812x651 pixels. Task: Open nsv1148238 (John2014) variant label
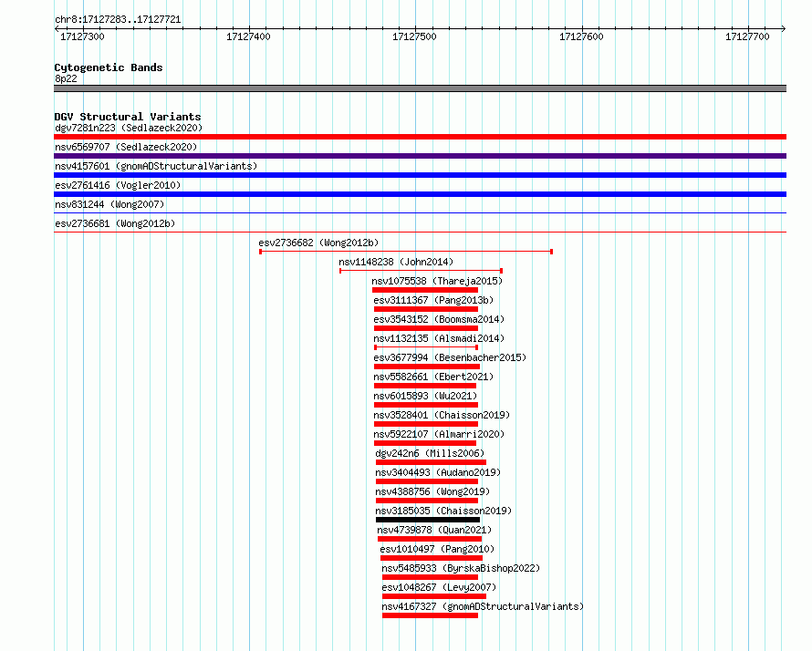coord(396,262)
